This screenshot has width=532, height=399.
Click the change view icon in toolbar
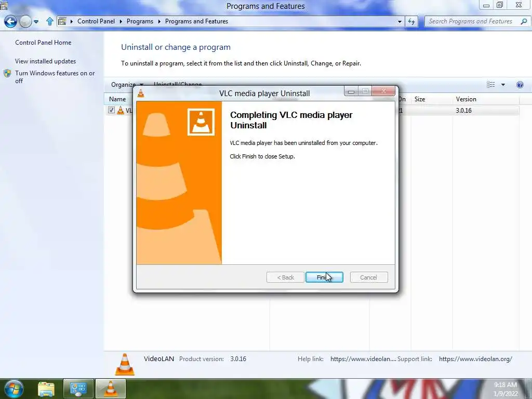(x=490, y=85)
